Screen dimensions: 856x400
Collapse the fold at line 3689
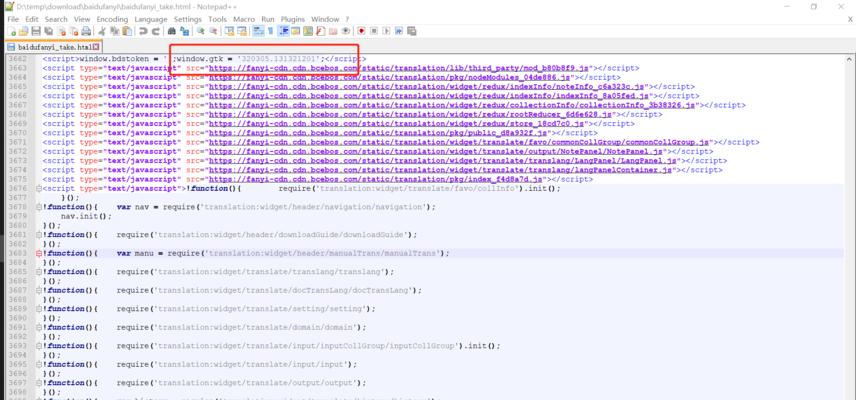(38, 309)
